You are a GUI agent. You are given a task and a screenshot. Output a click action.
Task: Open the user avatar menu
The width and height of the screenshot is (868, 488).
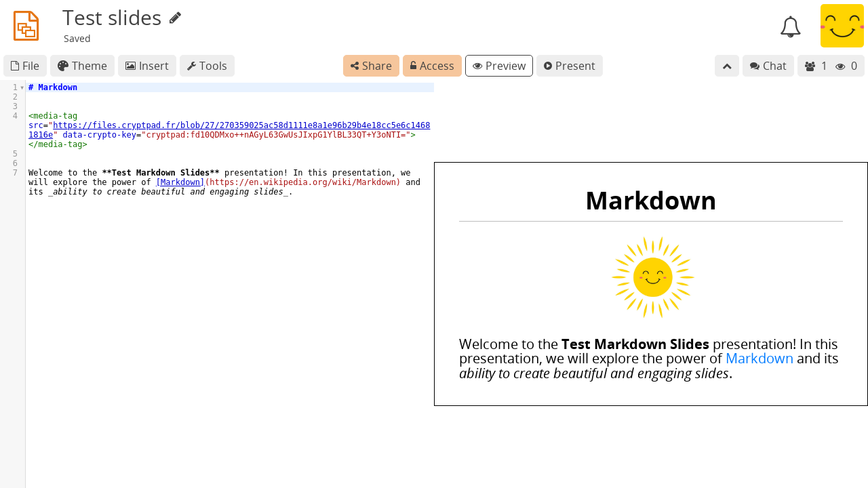click(842, 26)
